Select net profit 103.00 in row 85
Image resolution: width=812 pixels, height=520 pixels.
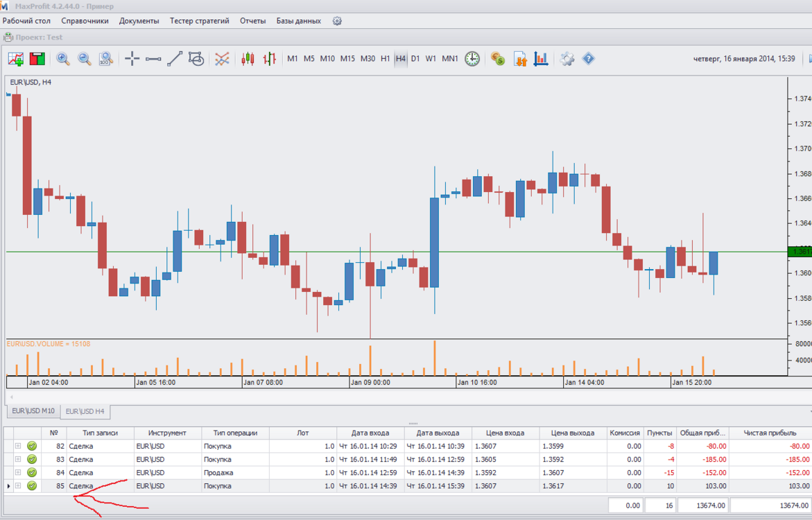click(770, 486)
